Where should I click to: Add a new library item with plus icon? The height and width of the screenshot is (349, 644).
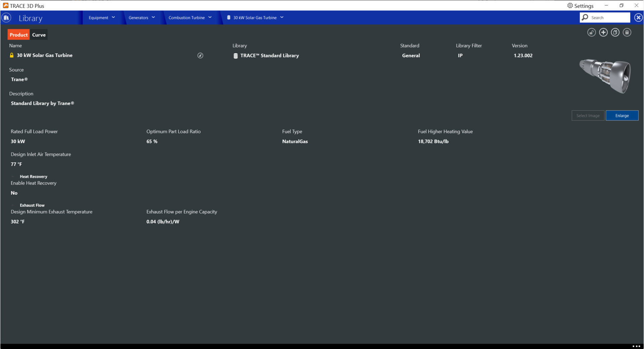603,33
